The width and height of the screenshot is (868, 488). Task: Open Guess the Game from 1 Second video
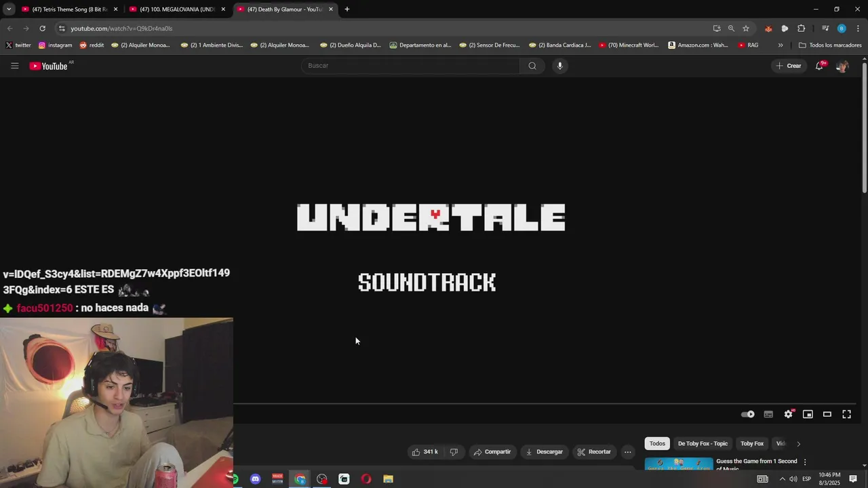coord(756,465)
